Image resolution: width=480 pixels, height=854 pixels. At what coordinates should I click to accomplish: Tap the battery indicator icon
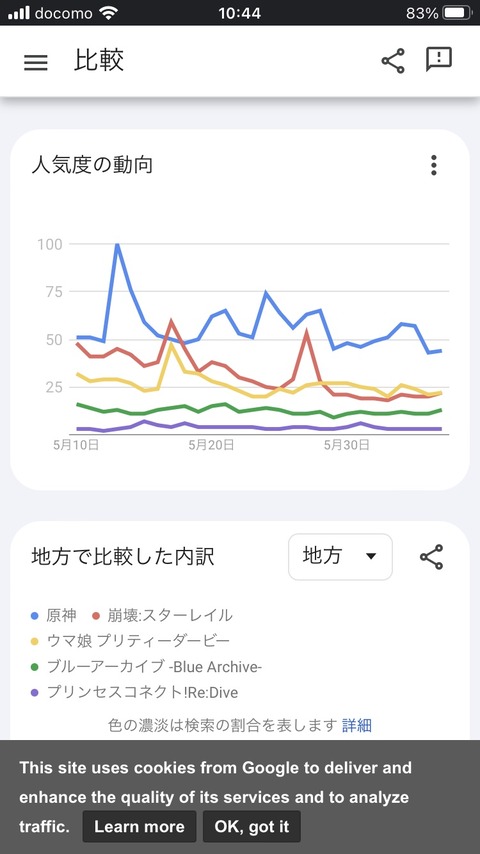point(457,13)
